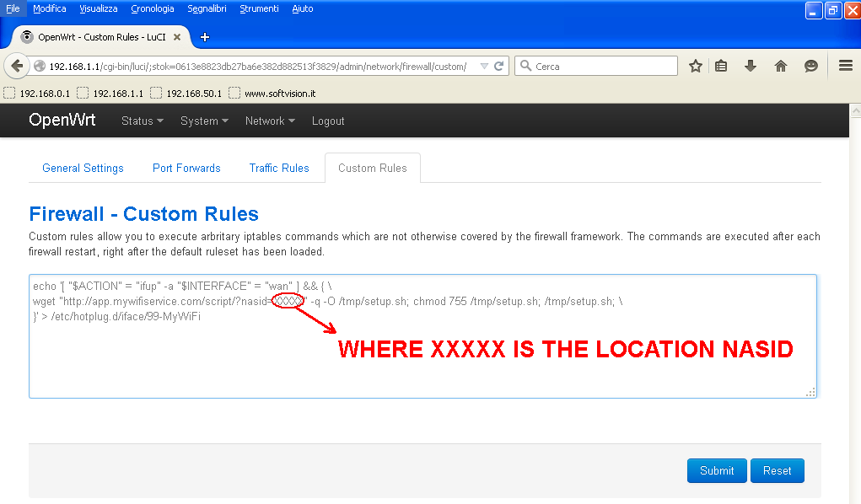Image resolution: width=861 pixels, height=504 pixels.
Task: Click the page scrollbar up arrow
Action: pos(855,110)
